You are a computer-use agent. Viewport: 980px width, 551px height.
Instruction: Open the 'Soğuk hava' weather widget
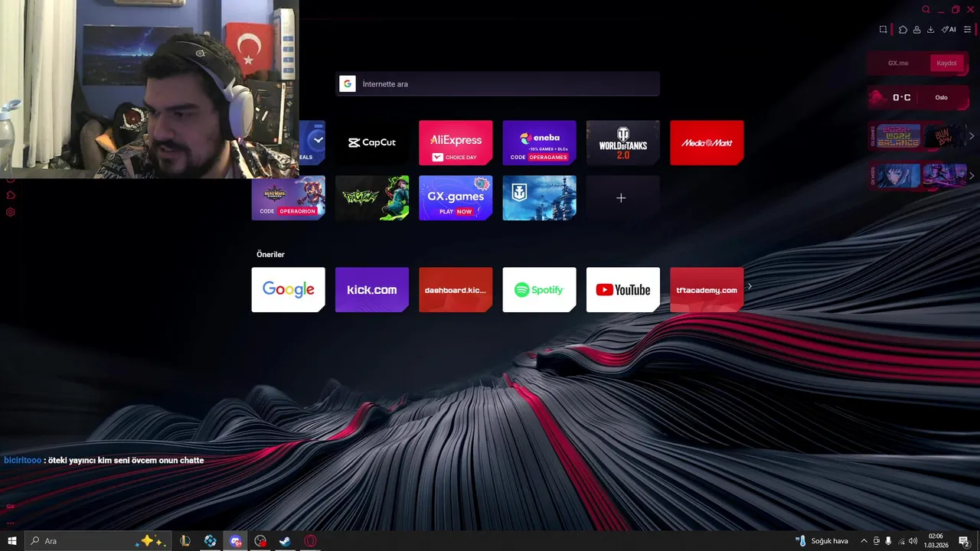coord(822,541)
